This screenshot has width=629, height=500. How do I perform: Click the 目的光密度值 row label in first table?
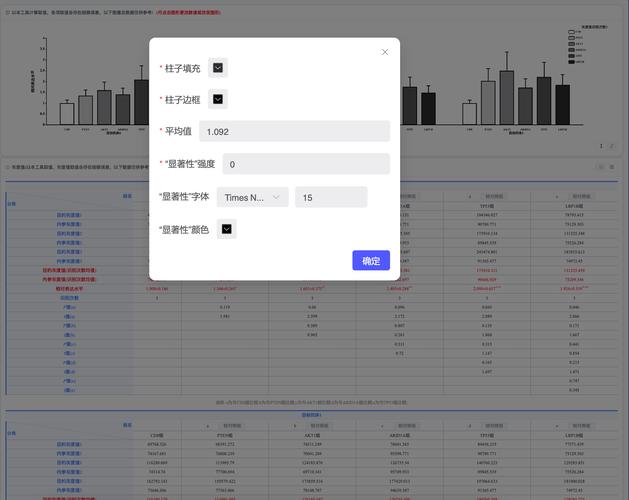(x=69, y=215)
